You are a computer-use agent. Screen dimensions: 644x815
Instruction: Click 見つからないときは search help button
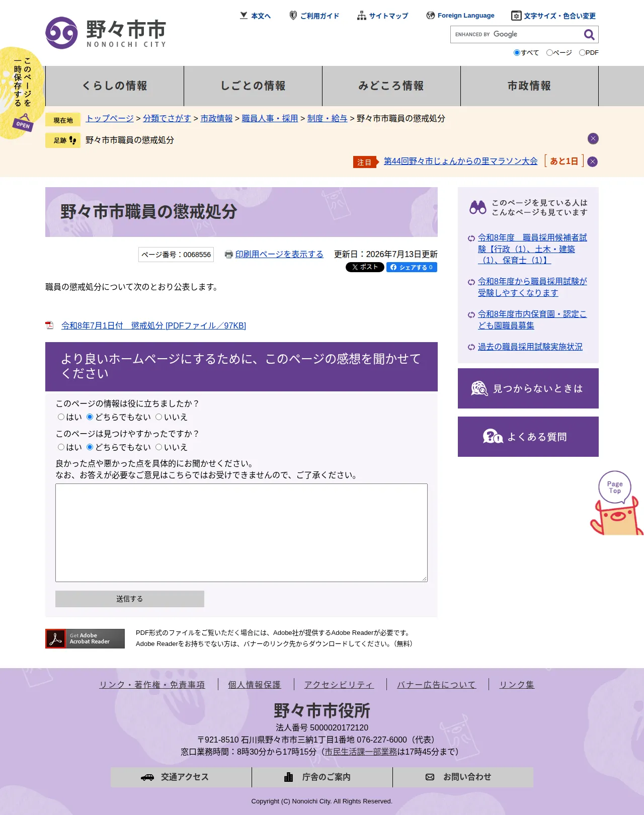pyautogui.click(x=528, y=388)
